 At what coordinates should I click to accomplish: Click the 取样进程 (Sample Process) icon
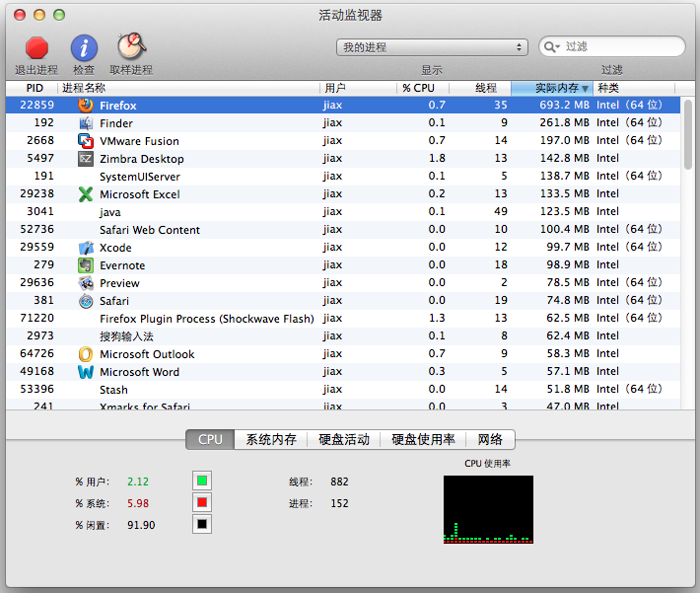[x=131, y=47]
